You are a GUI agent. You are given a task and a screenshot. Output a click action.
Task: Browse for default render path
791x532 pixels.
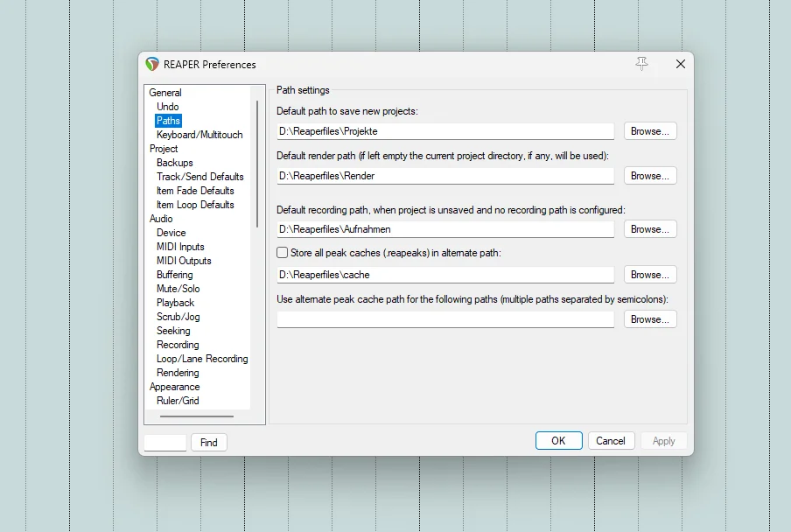650,176
